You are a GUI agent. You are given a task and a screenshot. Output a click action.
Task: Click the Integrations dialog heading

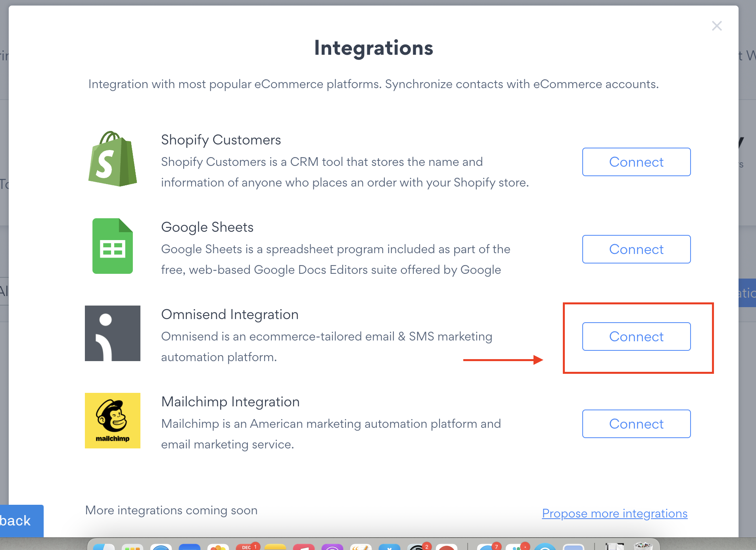[x=374, y=48]
